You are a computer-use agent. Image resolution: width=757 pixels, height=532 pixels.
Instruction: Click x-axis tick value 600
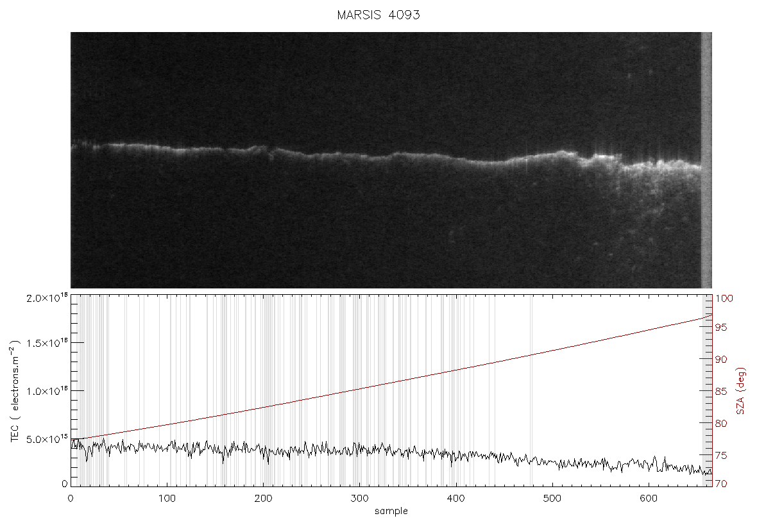[x=649, y=499]
